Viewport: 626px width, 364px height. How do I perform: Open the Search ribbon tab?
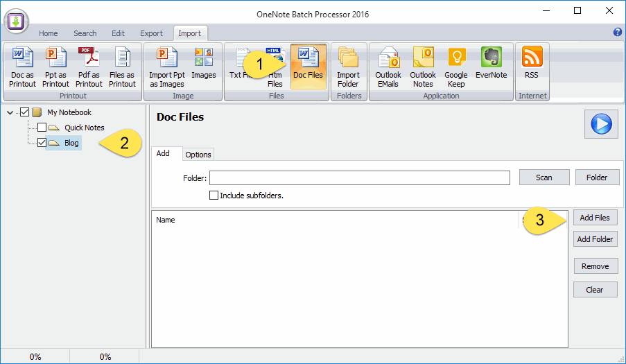85,33
